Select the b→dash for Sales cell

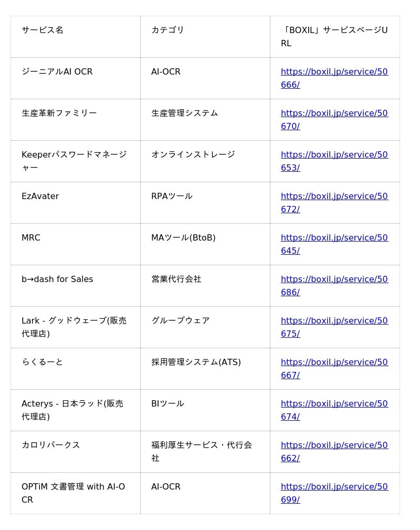[x=57, y=279]
